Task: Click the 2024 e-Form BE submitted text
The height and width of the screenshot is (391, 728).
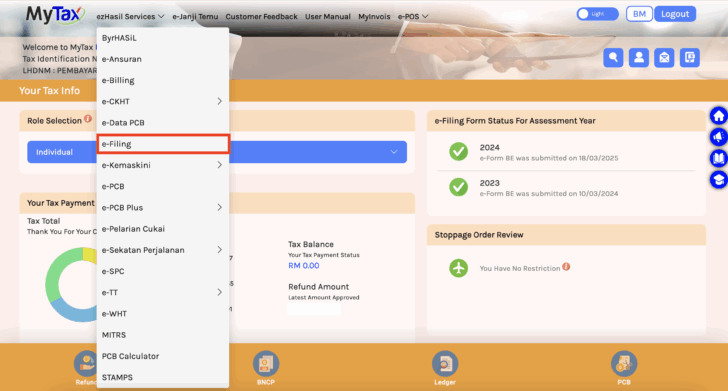Action: tap(549, 158)
